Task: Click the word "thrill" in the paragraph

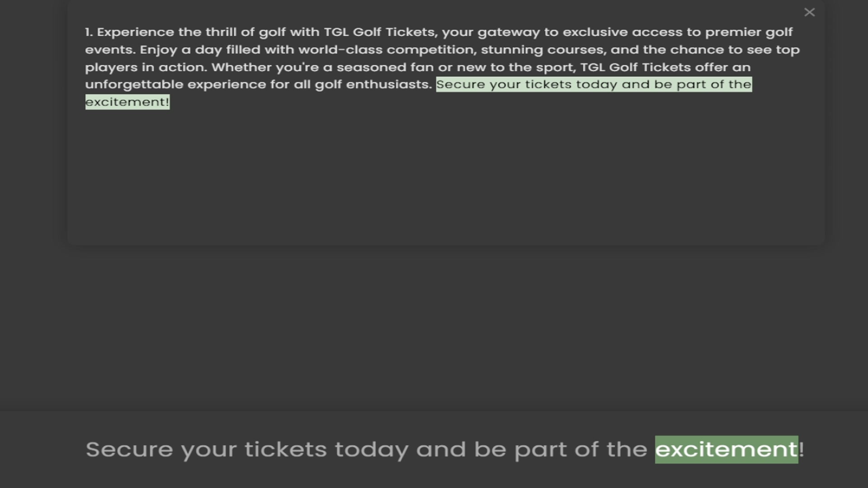Action: (221, 32)
